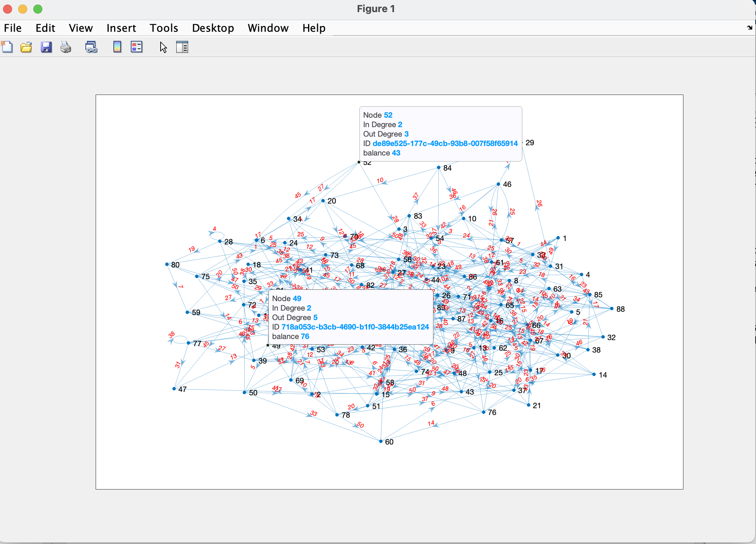The width and height of the screenshot is (756, 544).
Task: Open the Tools menu
Action: tap(164, 28)
